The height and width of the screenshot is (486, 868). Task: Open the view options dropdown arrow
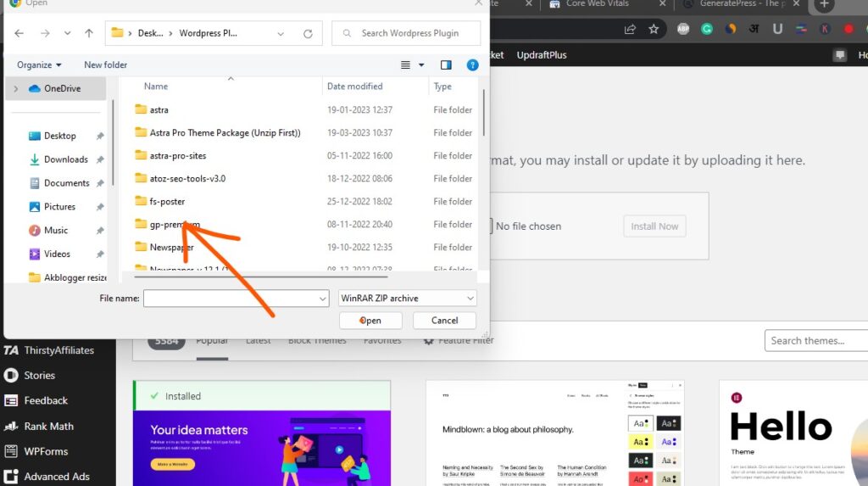421,64
